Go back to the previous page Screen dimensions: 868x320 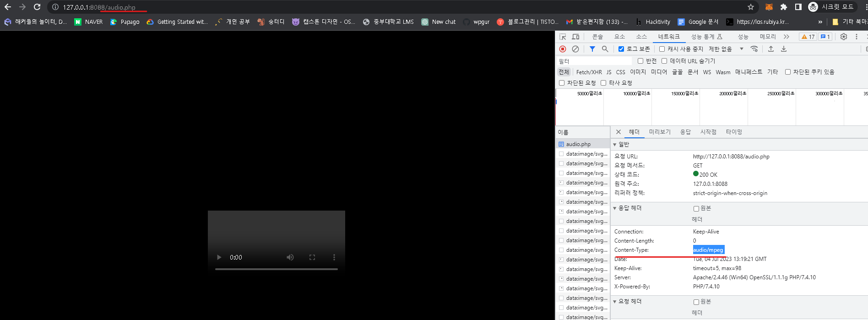tap(8, 7)
